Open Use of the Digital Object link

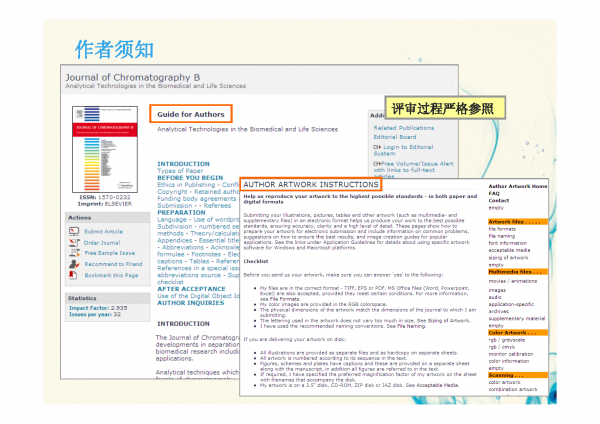click(x=198, y=296)
